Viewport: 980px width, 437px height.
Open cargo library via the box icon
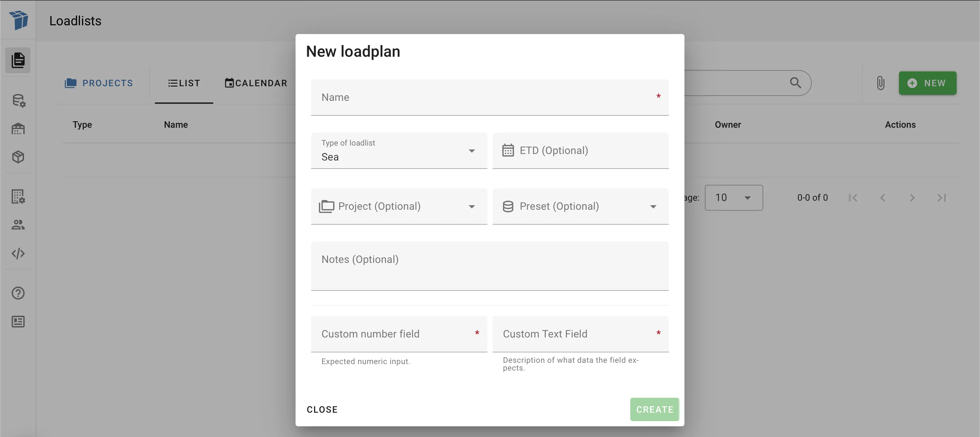18,157
